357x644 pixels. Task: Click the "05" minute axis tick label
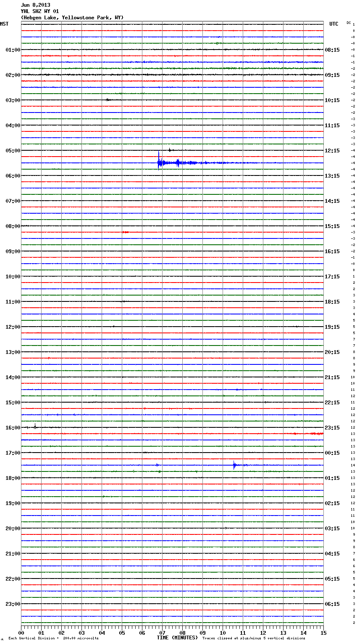pyautogui.click(x=122, y=633)
